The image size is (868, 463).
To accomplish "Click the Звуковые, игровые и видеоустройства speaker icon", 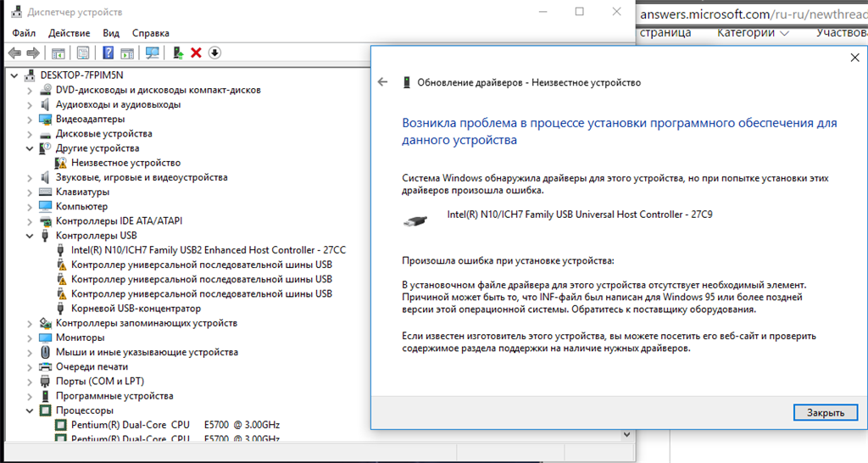I will (x=46, y=177).
